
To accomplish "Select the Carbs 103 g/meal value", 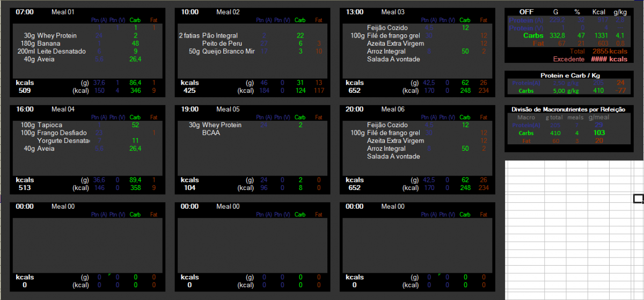I will (599, 133).
